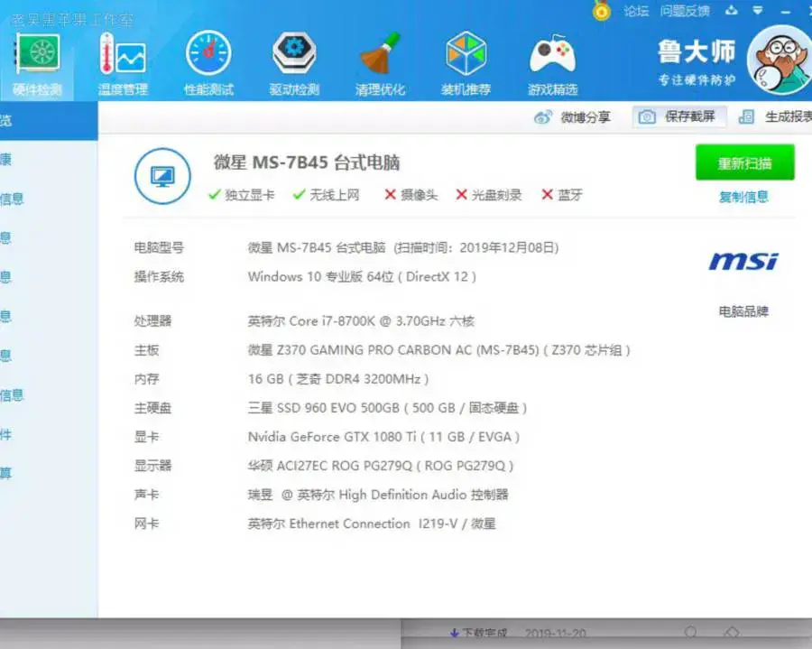Click the 独立显卡 checkmark status
The width and height of the screenshot is (812, 649).
click(x=241, y=195)
